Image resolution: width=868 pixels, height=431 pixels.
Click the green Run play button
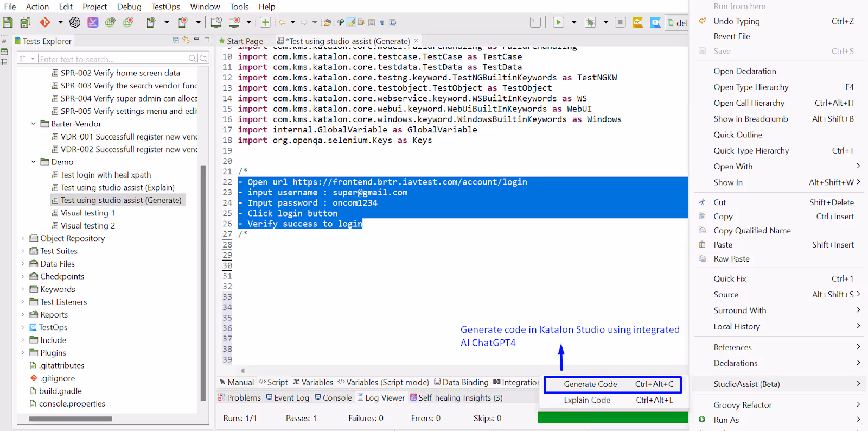pos(558,22)
